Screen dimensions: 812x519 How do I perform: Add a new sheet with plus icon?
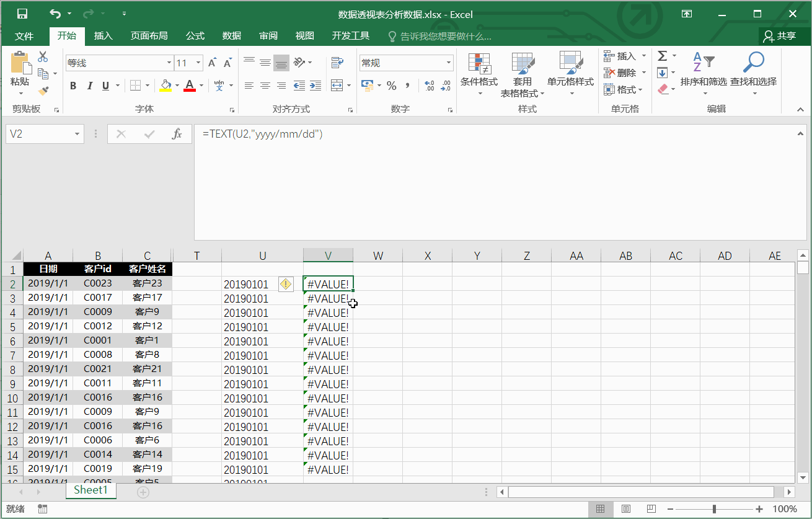(143, 492)
